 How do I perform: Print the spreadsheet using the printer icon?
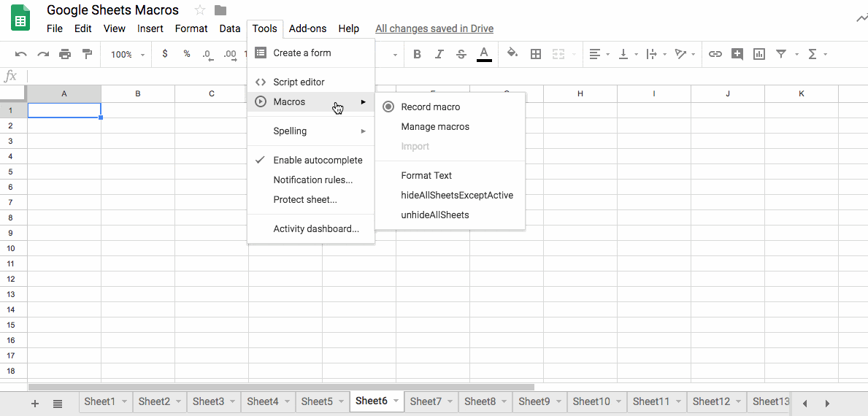[x=65, y=54]
